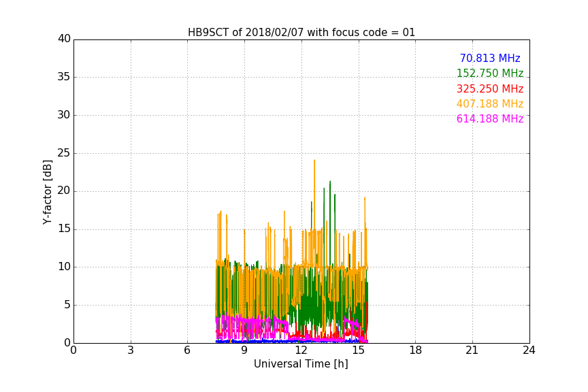Click the x-axis tick label 9
Screen dimensions: 588x392
click(244, 350)
